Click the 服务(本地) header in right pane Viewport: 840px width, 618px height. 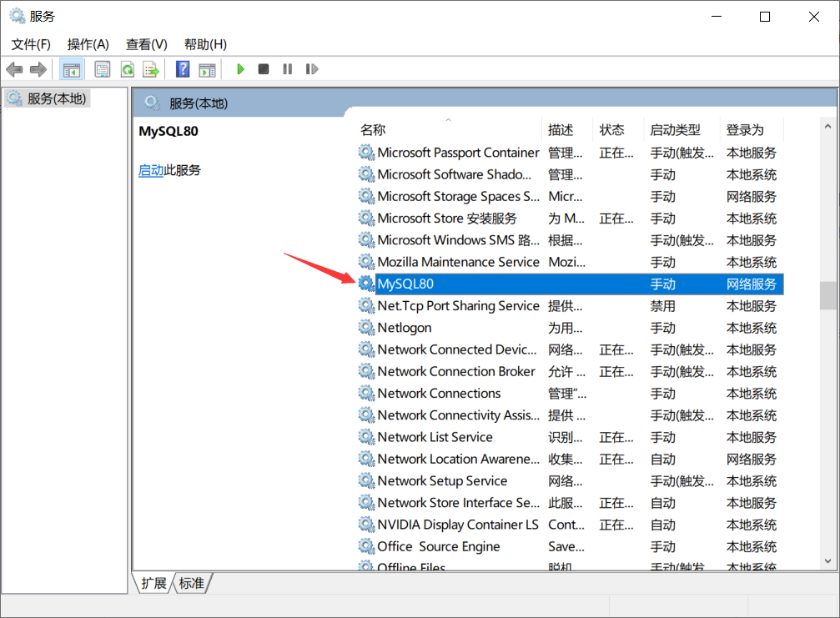pos(199,103)
